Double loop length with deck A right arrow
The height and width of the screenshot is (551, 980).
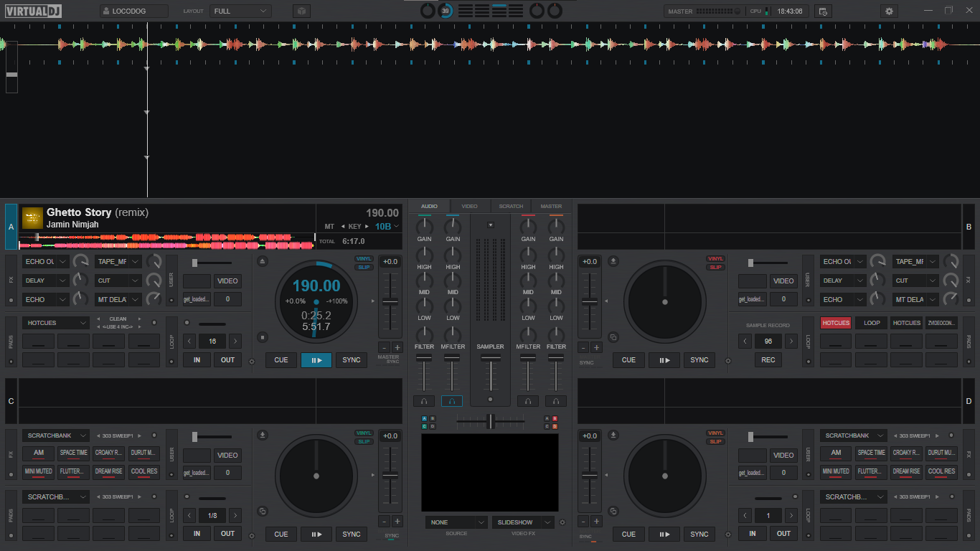[x=235, y=342]
